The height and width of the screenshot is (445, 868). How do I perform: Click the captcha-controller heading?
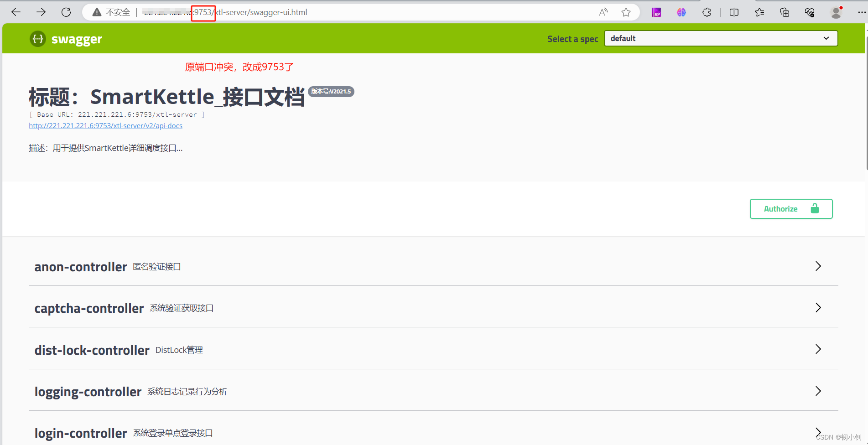click(89, 308)
